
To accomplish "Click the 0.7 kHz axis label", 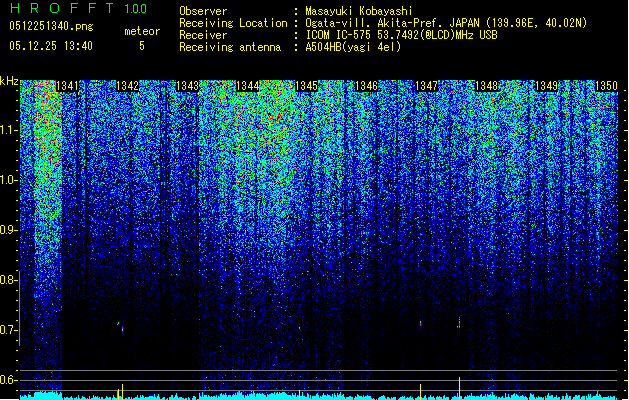I will coord(8,330).
